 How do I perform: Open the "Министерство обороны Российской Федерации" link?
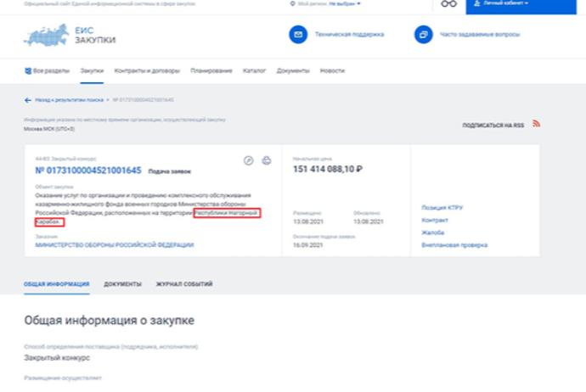coord(114,244)
